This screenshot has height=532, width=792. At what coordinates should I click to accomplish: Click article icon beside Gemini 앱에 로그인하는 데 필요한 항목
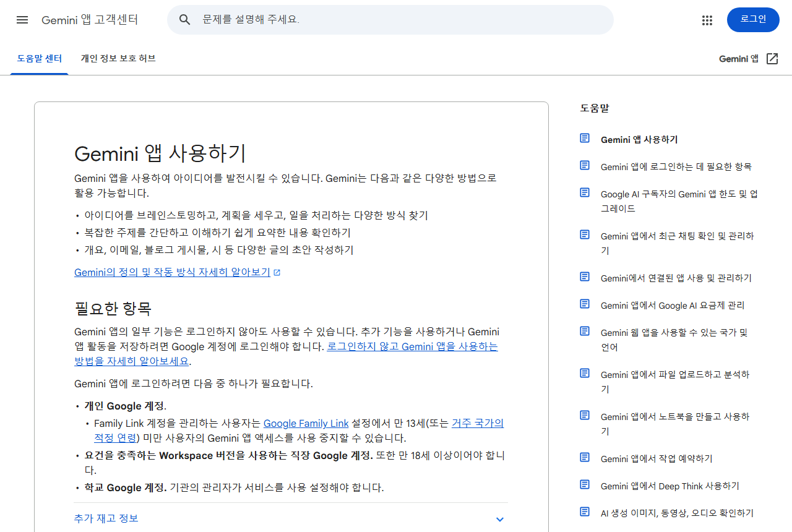click(585, 165)
